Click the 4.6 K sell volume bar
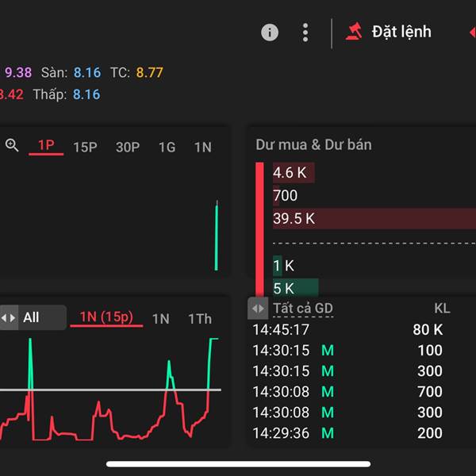 pos(294,173)
